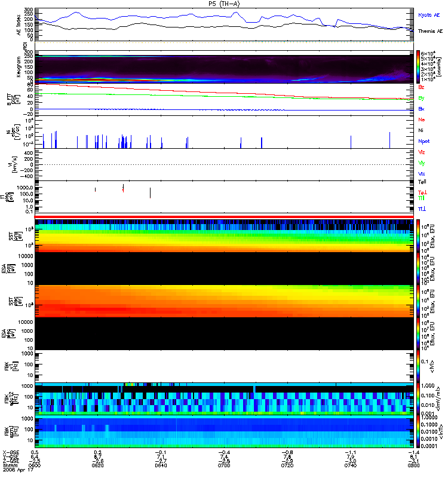Click the "0700" time tick label
Viewport: 448px width, 478px height.
(224, 465)
